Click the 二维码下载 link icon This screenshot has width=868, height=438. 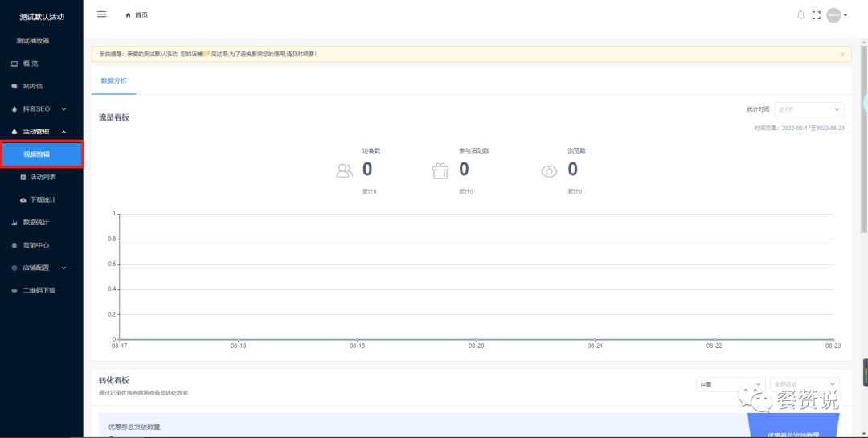[14, 291]
